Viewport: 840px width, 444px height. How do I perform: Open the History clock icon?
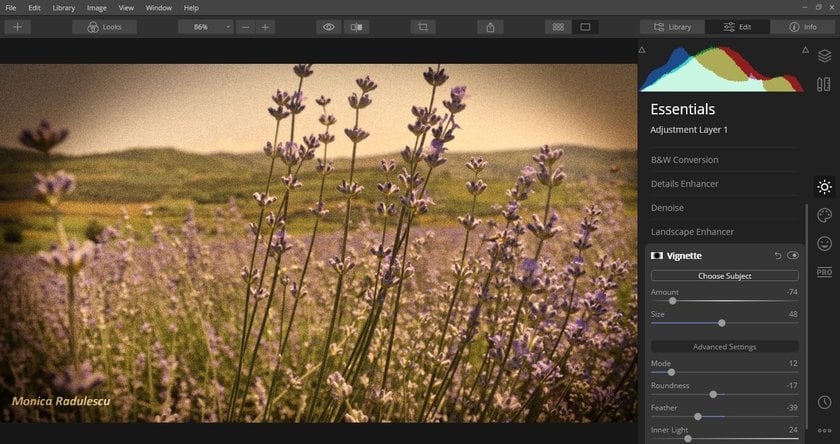click(824, 402)
